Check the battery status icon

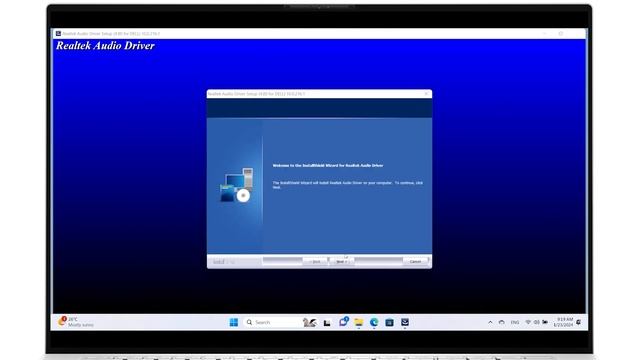pyautogui.click(x=545, y=322)
